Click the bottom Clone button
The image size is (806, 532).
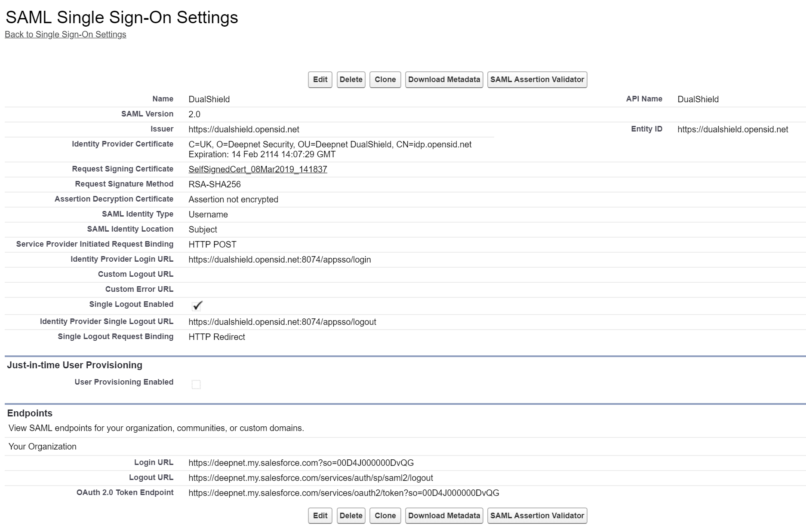[385, 516]
